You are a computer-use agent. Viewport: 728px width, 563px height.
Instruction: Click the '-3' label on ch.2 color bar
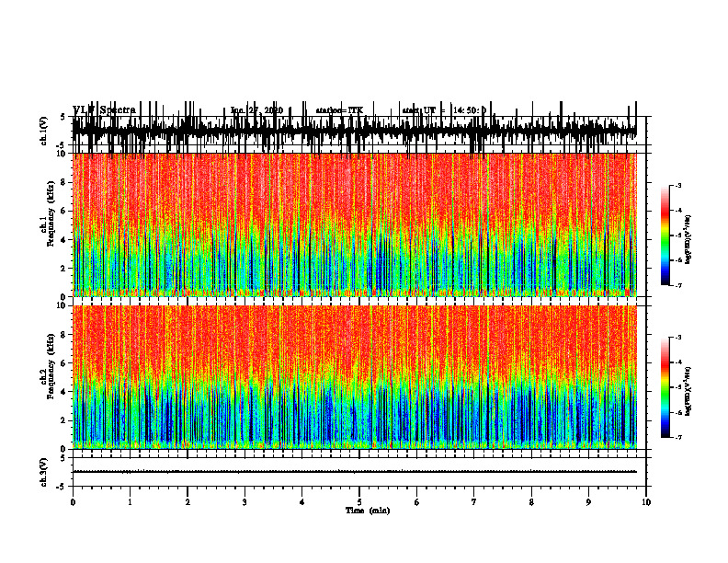pyautogui.click(x=677, y=338)
